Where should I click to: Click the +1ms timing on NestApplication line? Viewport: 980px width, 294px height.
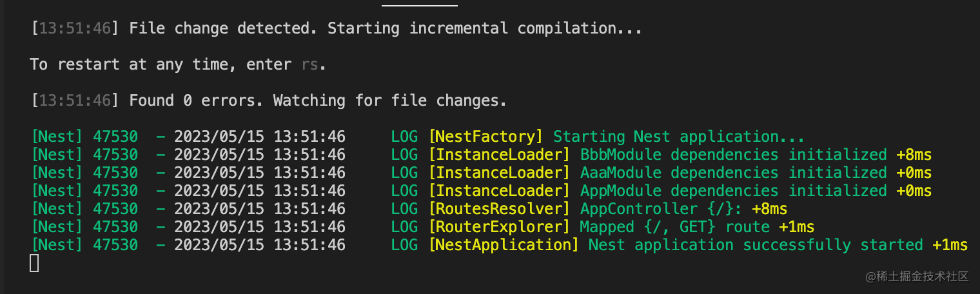950,245
